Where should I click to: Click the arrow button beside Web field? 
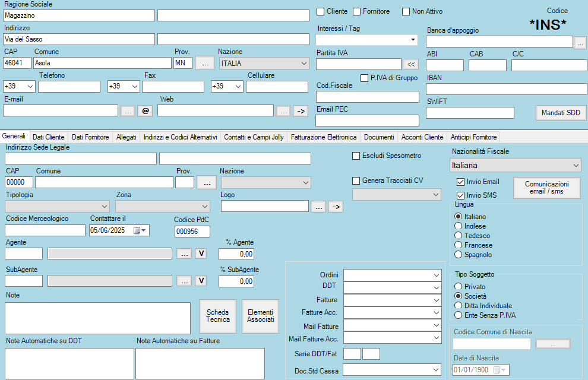pos(301,110)
